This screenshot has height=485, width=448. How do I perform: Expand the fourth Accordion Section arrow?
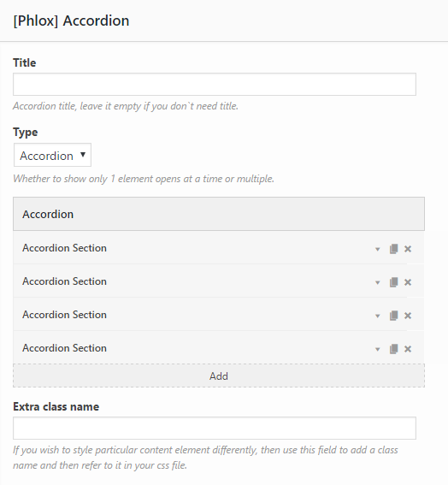(x=378, y=350)
